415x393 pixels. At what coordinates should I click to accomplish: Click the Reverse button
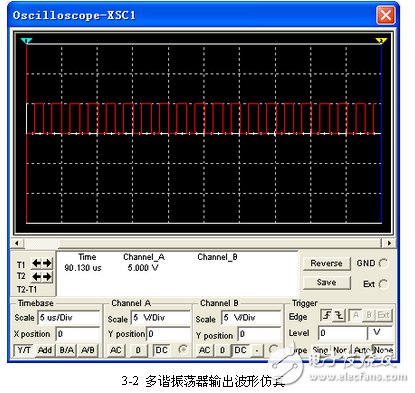(x=327, y=263)
